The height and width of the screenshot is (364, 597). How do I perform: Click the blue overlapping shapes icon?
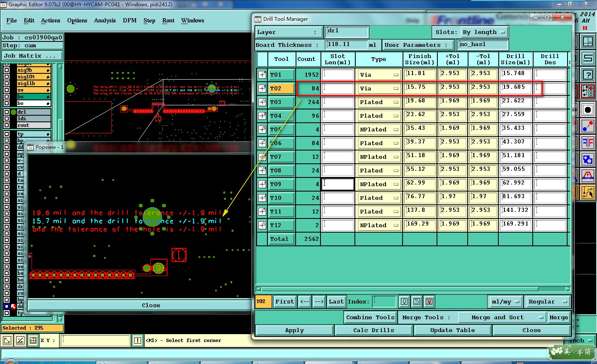click(x=588, y=159)
